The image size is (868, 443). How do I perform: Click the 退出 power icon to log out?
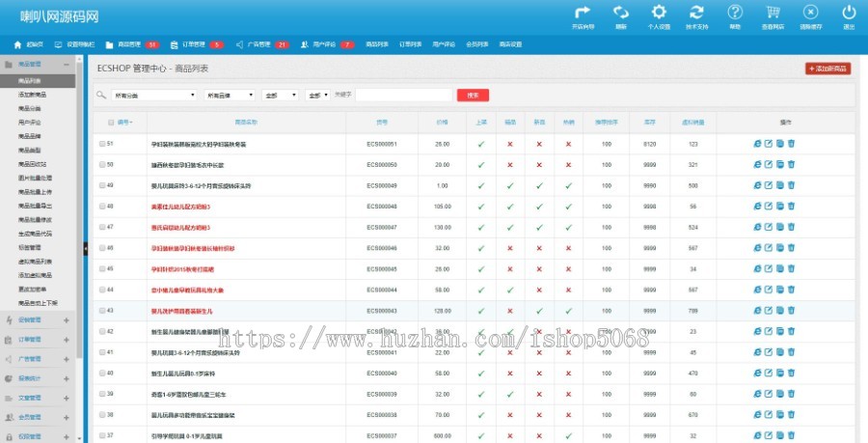coord(849,13)
